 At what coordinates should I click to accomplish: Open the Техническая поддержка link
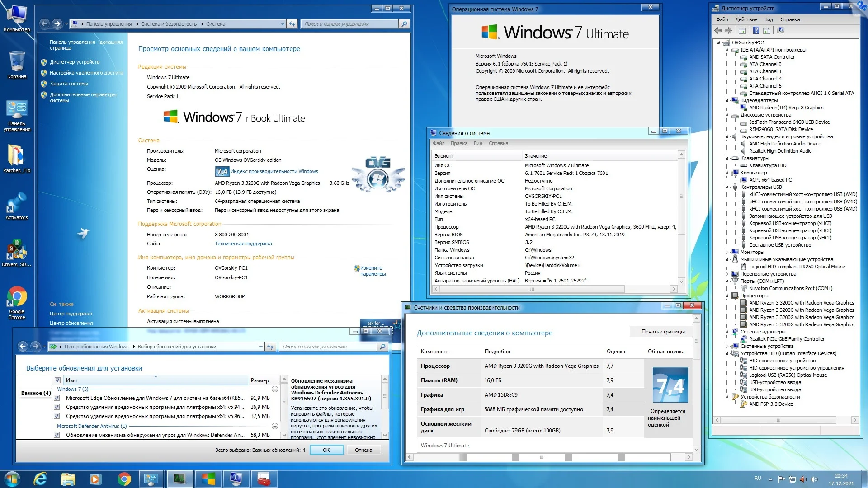(243, 244)
